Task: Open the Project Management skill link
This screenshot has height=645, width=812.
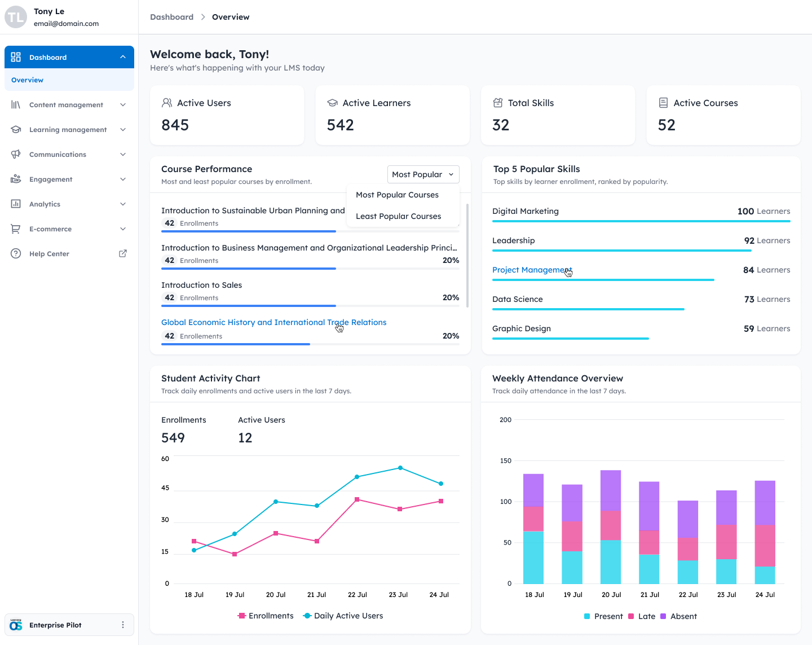Action: coord(531,270)
